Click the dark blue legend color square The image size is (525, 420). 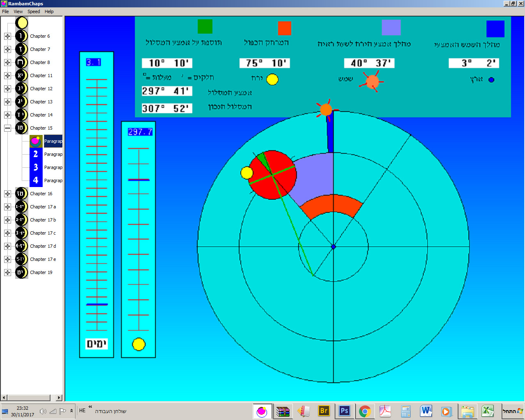tap(495, 29)
